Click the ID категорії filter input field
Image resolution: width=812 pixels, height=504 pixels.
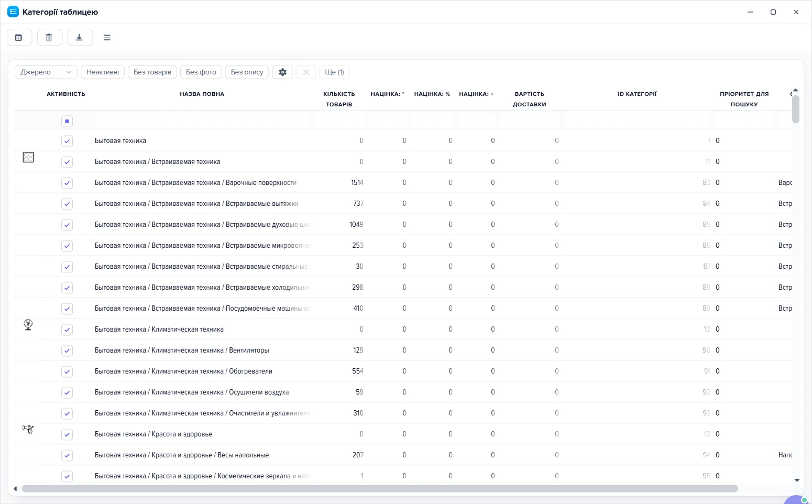637,122
